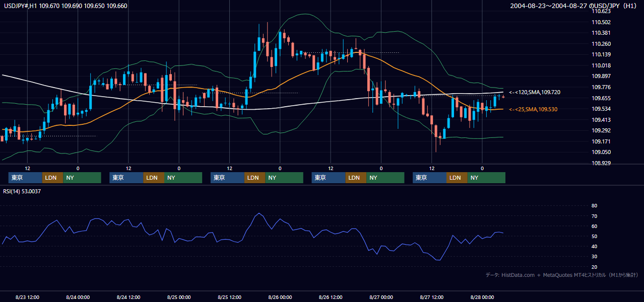644x302 pixels.
Task: Select the 東京 session block for 8/23
Action: point(25,178)
